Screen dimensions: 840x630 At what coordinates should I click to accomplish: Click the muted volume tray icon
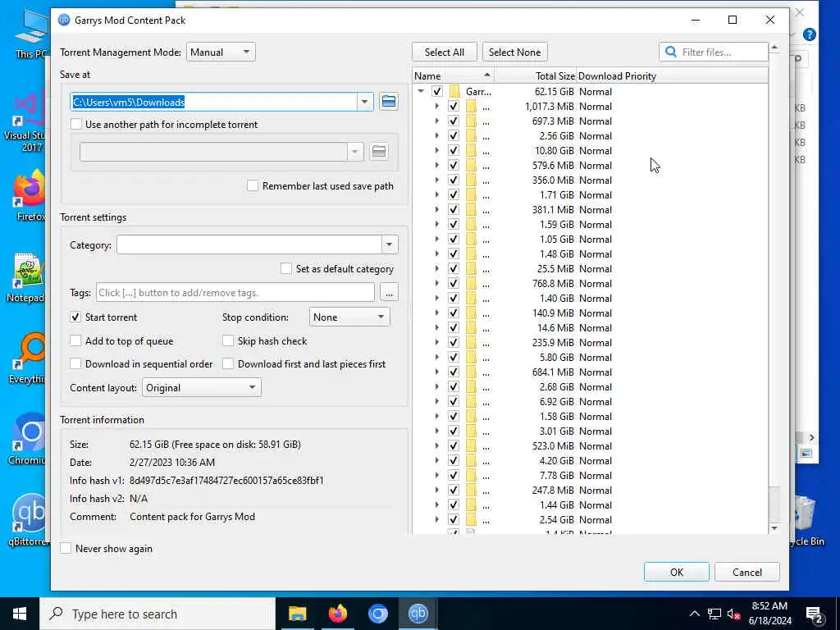click(x=733, y=614)
